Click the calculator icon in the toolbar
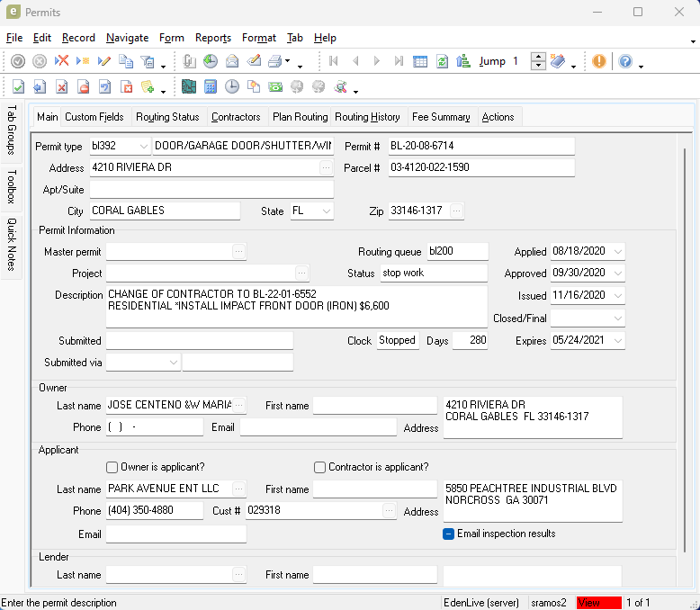This screenshot has height=610, width=700. point(211,87)
